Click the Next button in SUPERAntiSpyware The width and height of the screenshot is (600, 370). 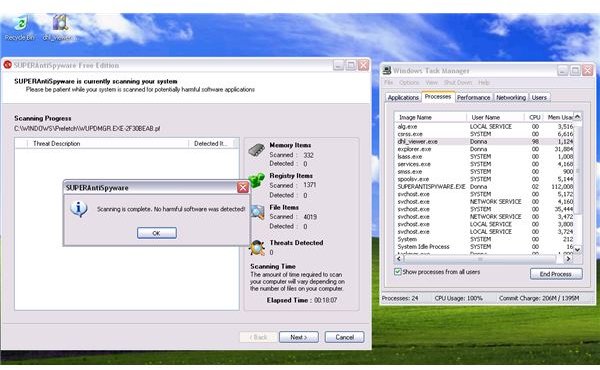[299, 337]
